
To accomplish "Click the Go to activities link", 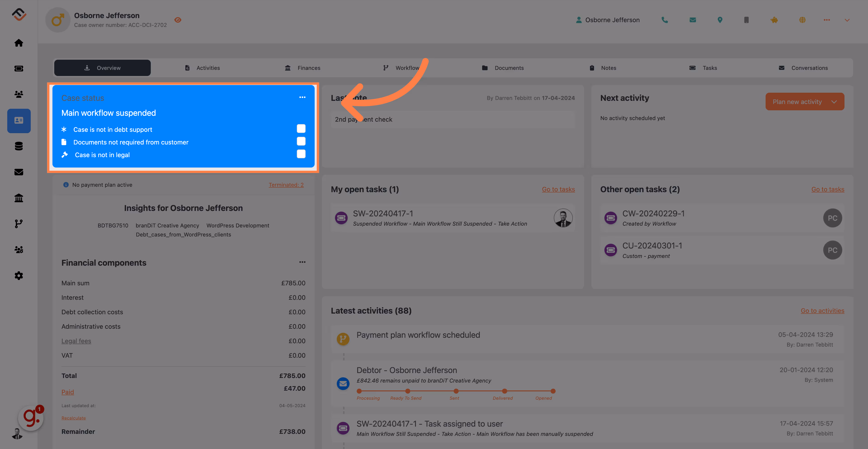I will click(822, 311).
